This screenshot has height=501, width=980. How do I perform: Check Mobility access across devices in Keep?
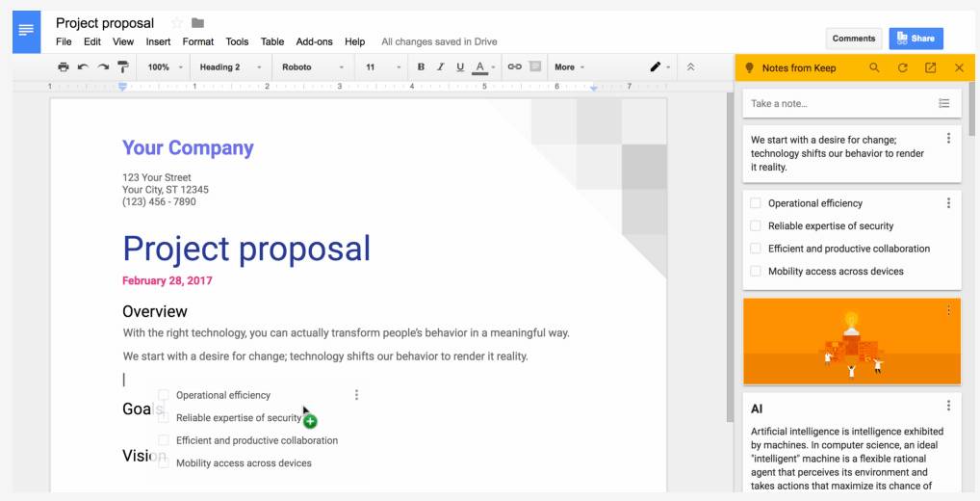tap(756, 272)
